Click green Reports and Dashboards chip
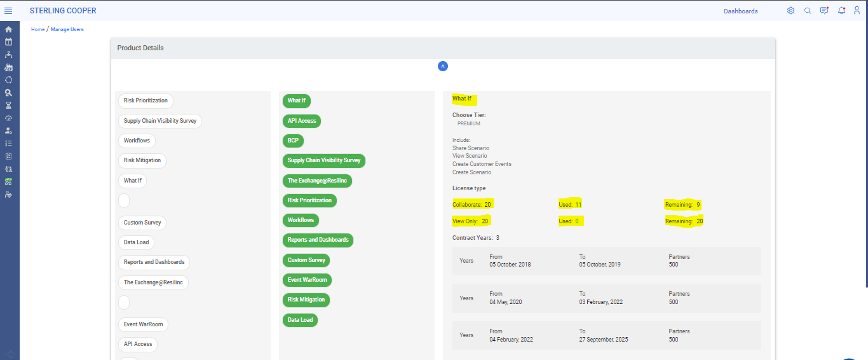 click(x=318, y=240)
